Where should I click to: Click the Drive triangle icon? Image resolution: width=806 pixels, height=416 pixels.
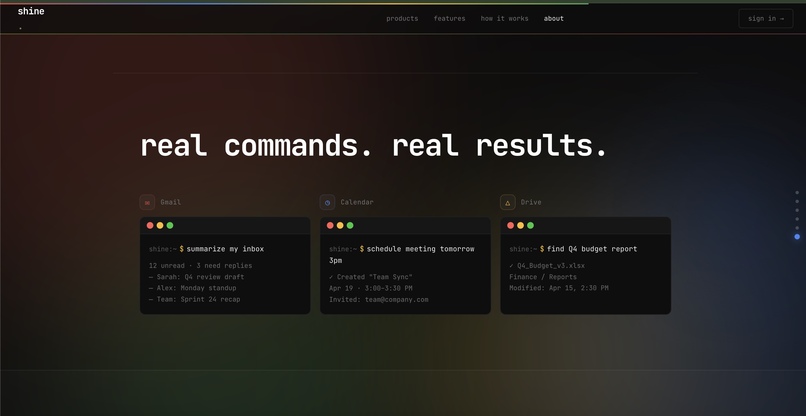click(x=508, y=202)
